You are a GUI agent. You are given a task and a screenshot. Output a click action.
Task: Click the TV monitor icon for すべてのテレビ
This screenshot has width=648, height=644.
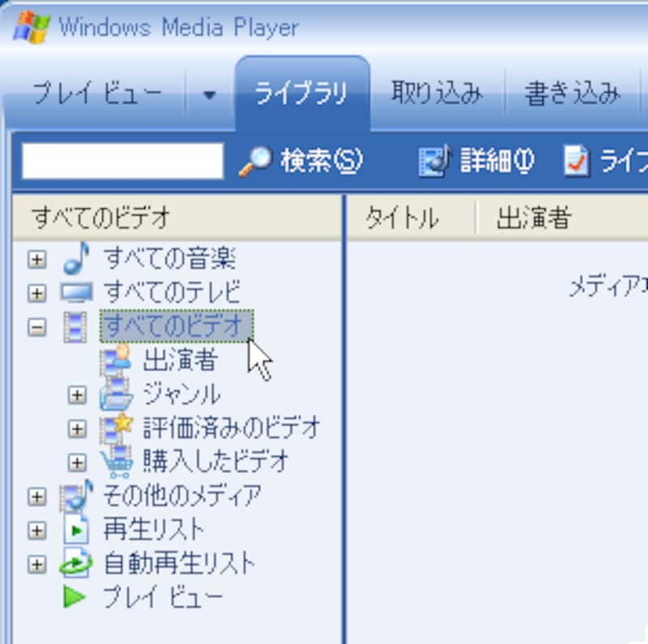76,292
